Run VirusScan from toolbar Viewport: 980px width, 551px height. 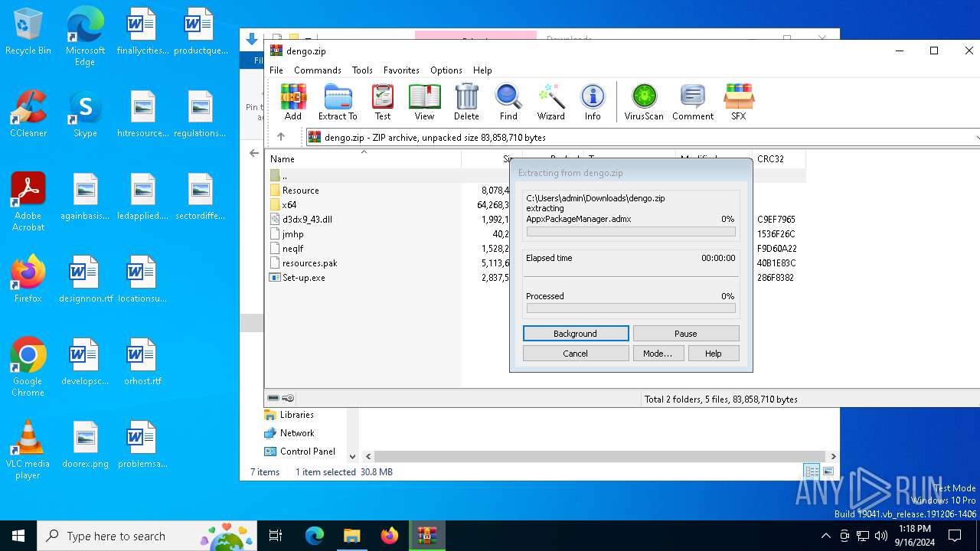pyautogui.click(x=644, y=103)
